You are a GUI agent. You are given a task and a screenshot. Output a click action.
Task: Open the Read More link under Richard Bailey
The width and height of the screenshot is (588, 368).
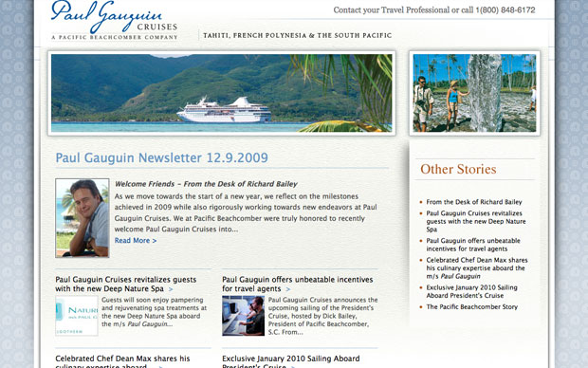coord(136,241)
